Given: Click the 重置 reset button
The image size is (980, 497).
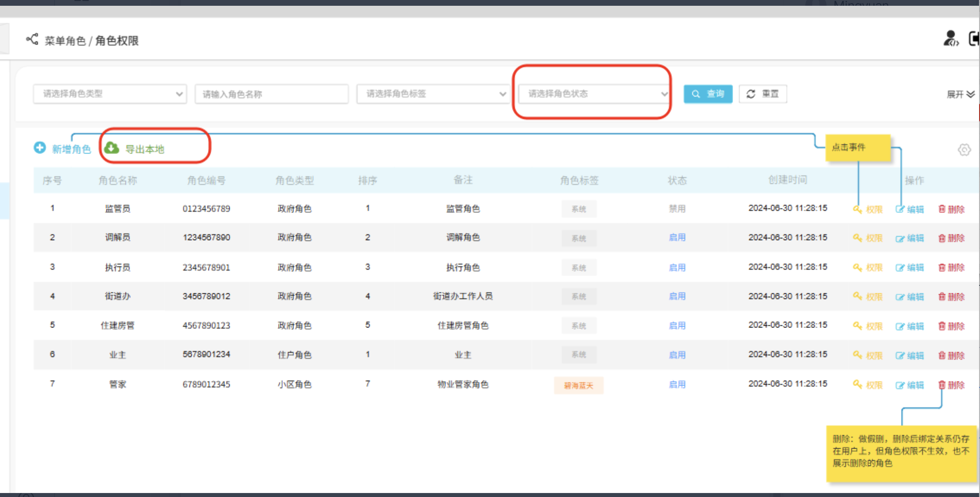Looking at the screenshot, I should [x=763, y=94].
